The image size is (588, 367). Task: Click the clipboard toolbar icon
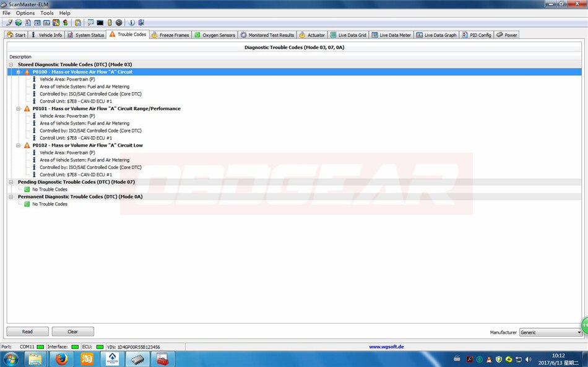[78, 22]
